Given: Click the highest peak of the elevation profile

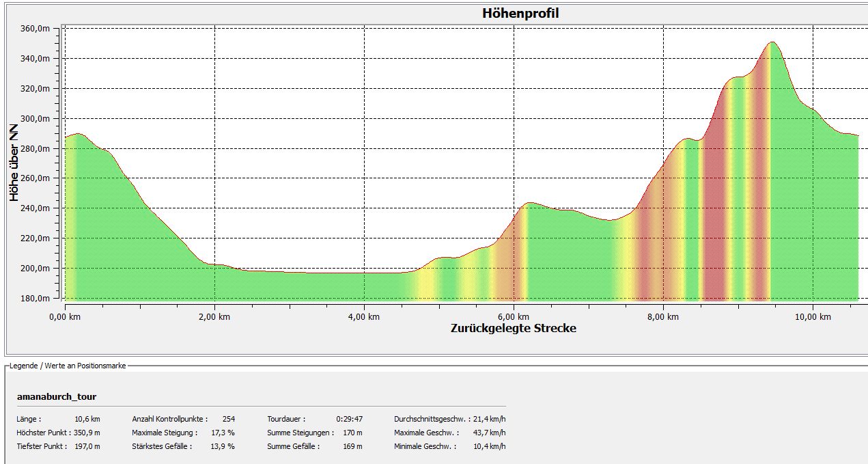Looking at the screenshot, I should pyautogui.click(x=772, y=43).
